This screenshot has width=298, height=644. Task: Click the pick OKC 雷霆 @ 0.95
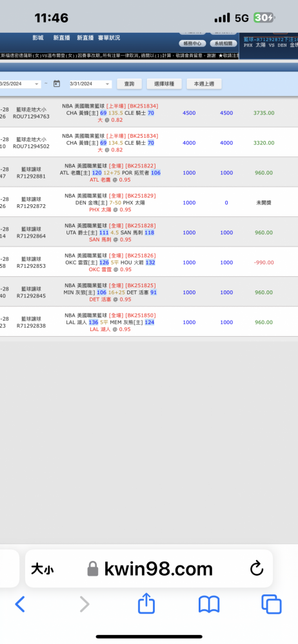pos(110,270)
